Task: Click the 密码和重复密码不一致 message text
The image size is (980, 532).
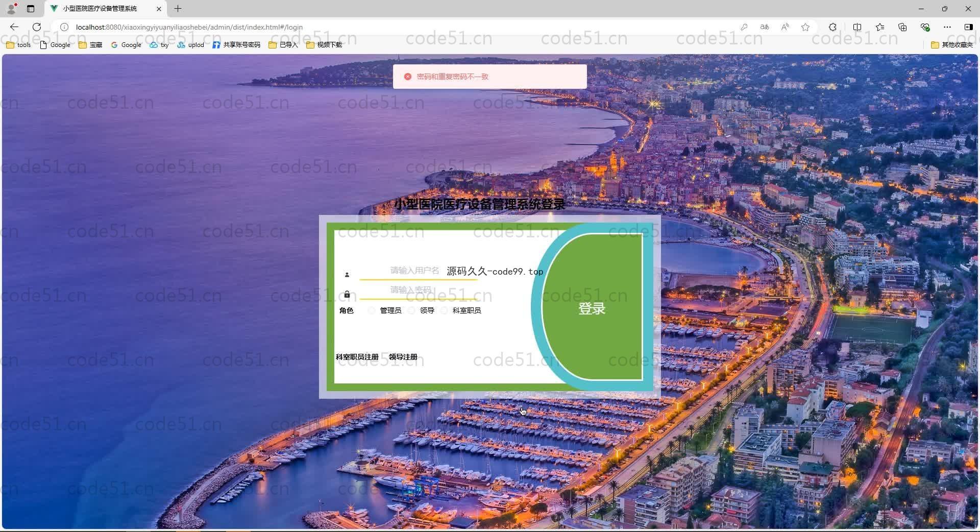Action: tap(452, 77)
